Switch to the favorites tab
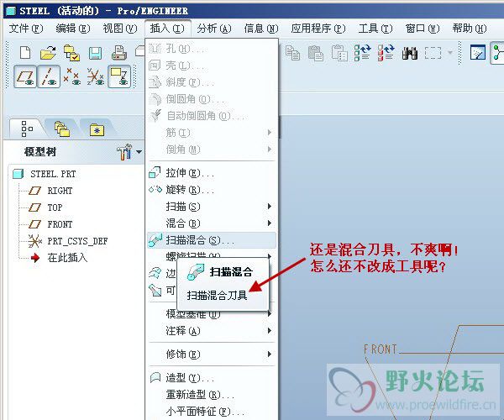 97,129
